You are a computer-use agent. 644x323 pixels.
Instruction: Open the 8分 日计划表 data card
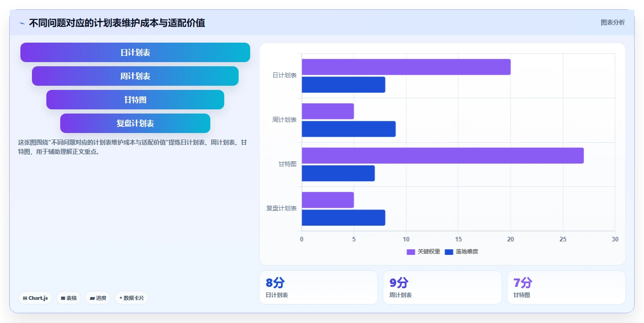(x=318, y=287)
